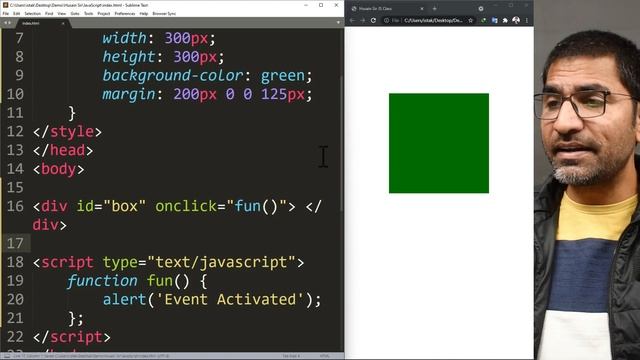Click line number 20 in the gutter

click(15, 300)
